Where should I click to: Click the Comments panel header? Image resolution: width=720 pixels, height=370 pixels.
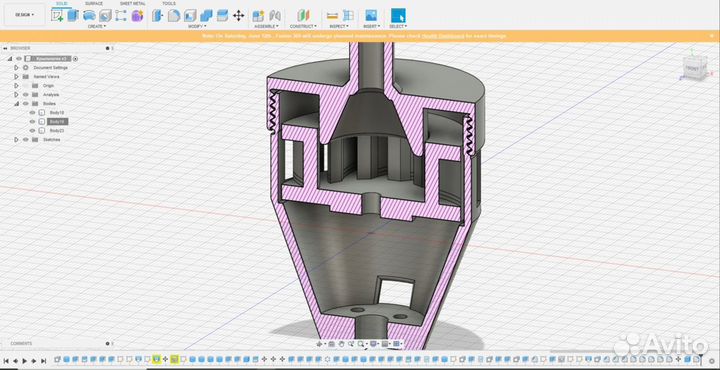coord(21,343)
